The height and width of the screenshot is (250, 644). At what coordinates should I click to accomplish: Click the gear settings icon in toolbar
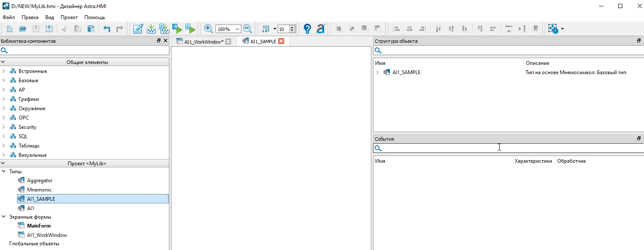pos(553,29)
